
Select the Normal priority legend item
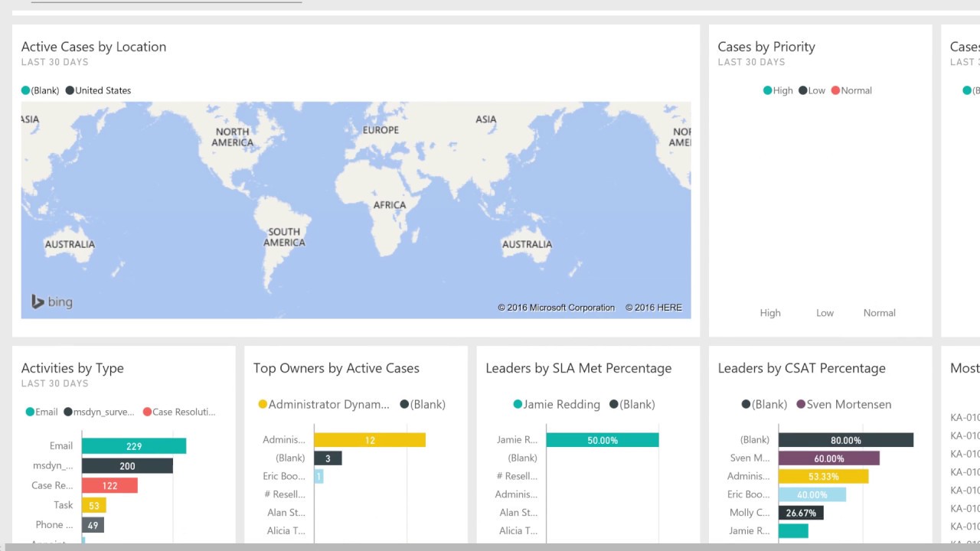[x=851, y=90]
